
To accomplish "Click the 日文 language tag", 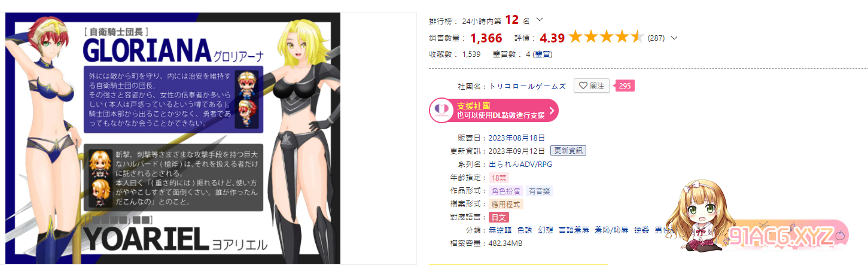I will [498, 217].
